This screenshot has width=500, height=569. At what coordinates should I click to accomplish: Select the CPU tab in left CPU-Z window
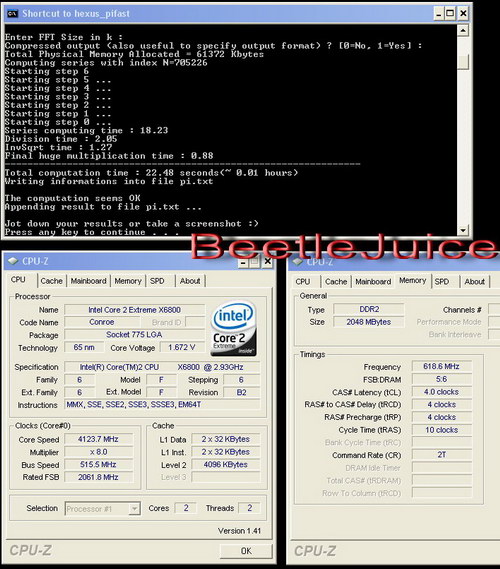pyautogui.click(x=18, y=280)
